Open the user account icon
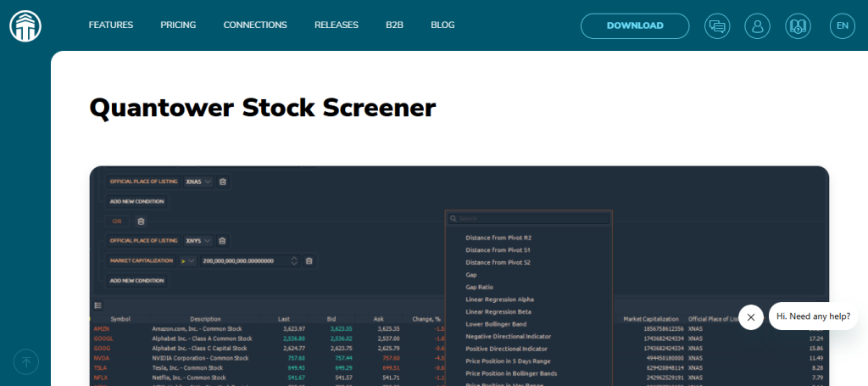Viewport: 868px width, 386px height. click(757, 26)
